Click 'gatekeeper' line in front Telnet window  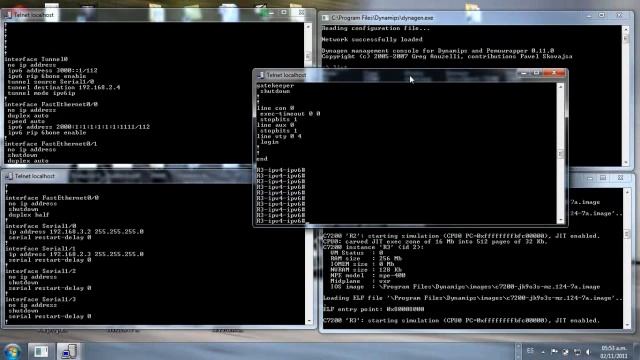tap(275, 86)
